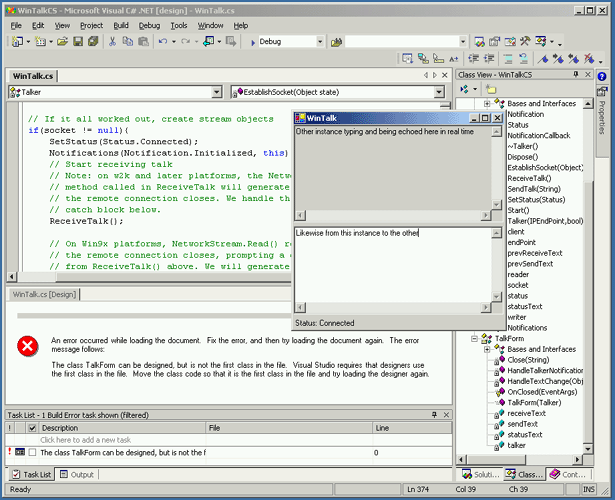Open the Undo history dropdown arrow
The height and width of the screenshot is (500, 615).
click(x=174, y=42)
